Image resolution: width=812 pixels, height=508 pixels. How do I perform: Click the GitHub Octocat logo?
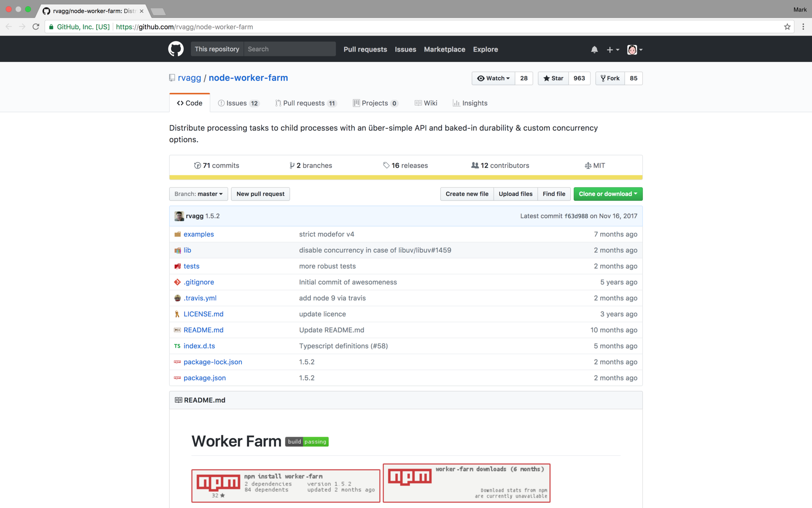click(176, 49)
